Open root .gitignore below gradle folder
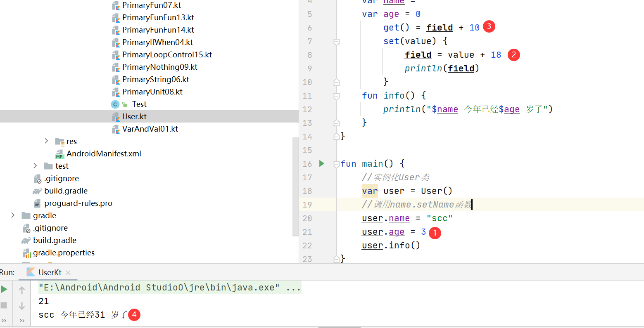The height and width of the screenshot is (328, 644). pos(50,228)
